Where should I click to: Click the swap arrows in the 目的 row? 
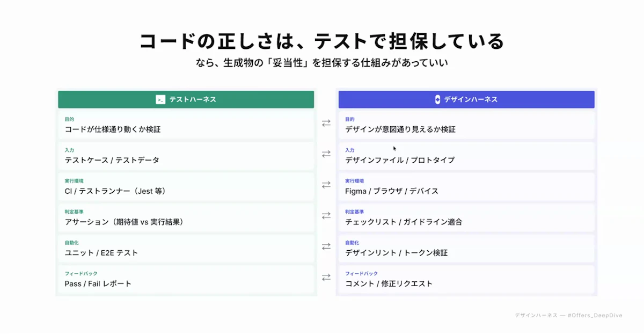326,123
